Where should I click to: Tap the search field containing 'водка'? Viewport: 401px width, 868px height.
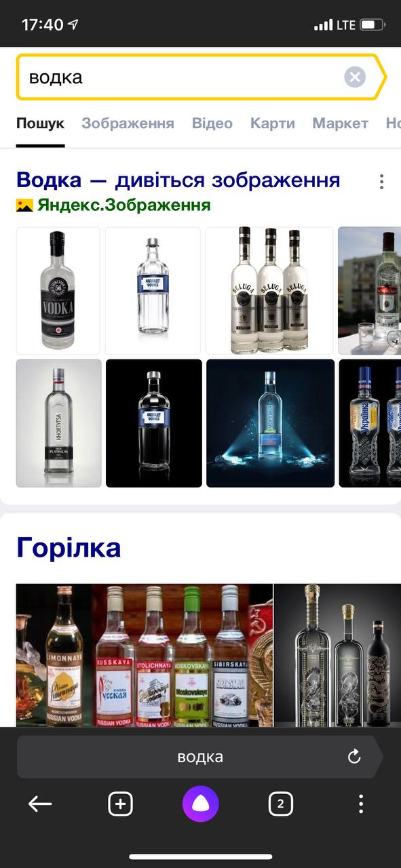(x=183, y=77)
